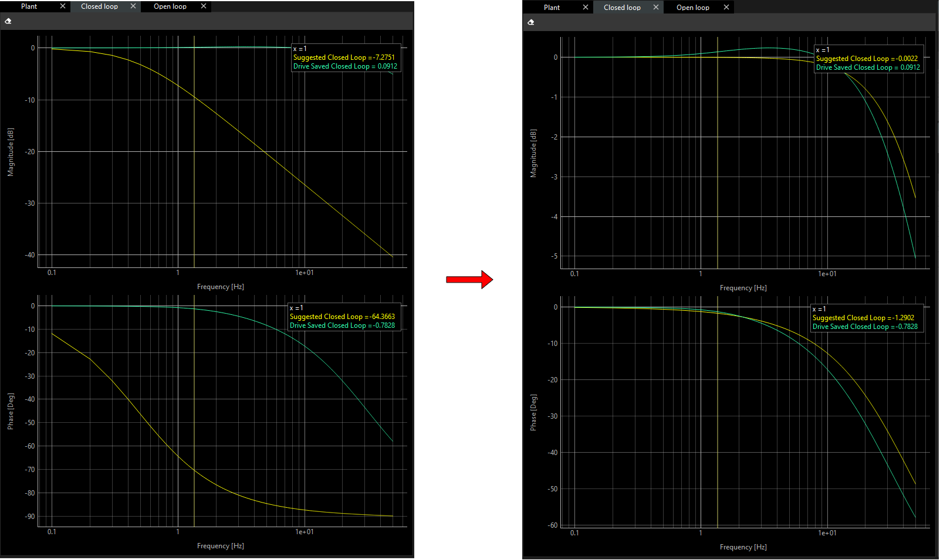
Task: Click the yellow cursor line in left magnitude plot
Action: pos(194,176)
